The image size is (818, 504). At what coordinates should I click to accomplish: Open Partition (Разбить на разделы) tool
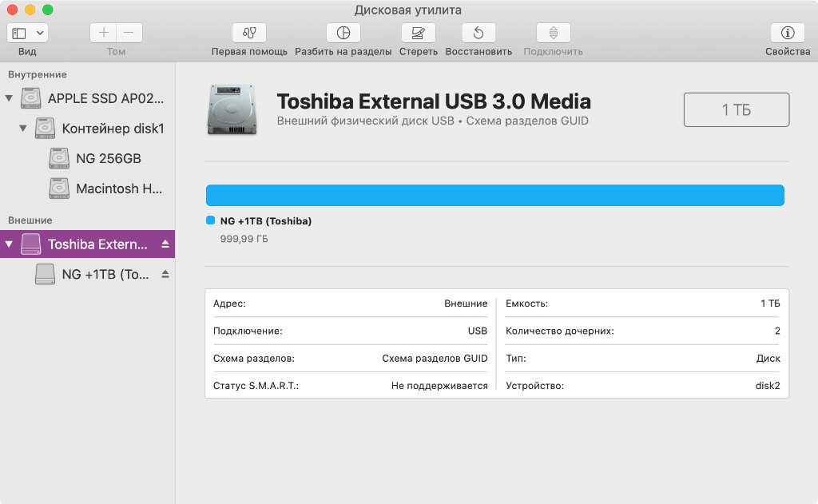pyautogui.click(x=343, y=33)
